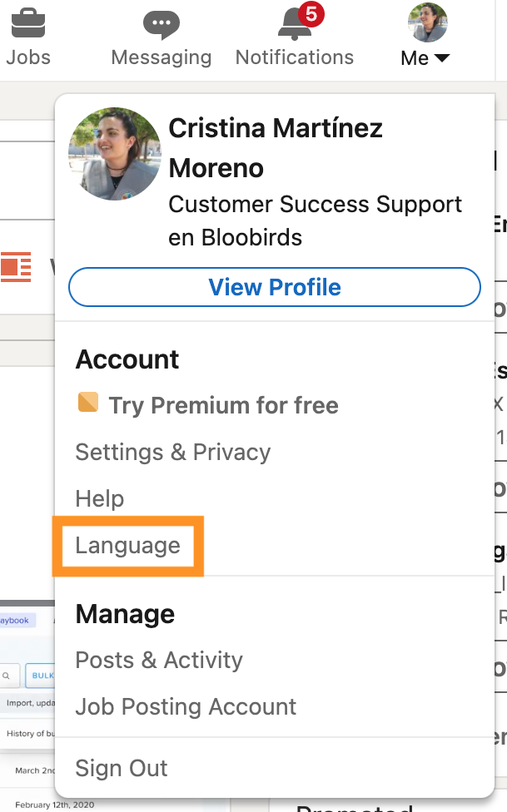Click the search magnifier in background thumbnail
The image size is (507, 812).
6,676
